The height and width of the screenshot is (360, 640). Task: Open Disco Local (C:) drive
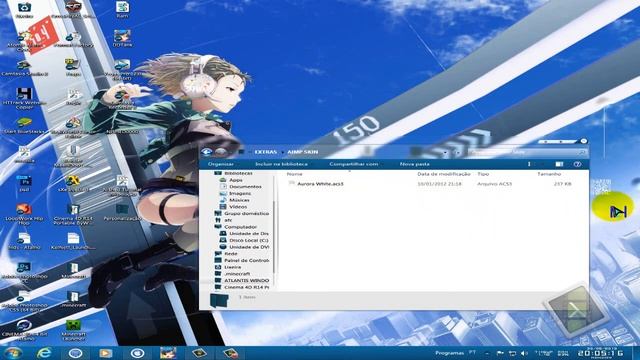click(249, 240)
